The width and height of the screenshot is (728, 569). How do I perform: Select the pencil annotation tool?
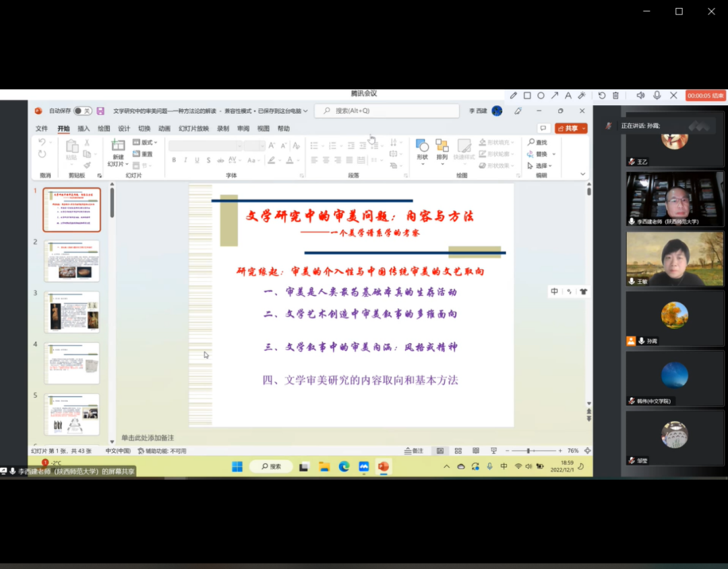coord(514,96)
